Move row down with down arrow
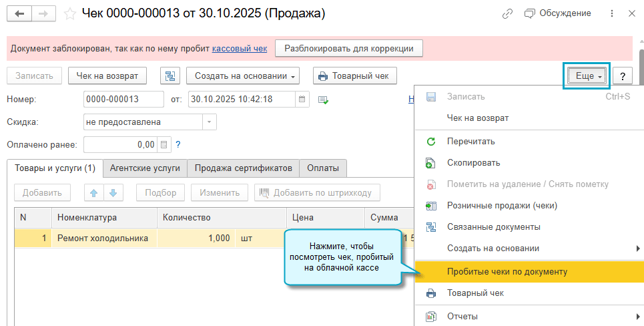Viewport: 644px width, 326px height. click(113, 193)
